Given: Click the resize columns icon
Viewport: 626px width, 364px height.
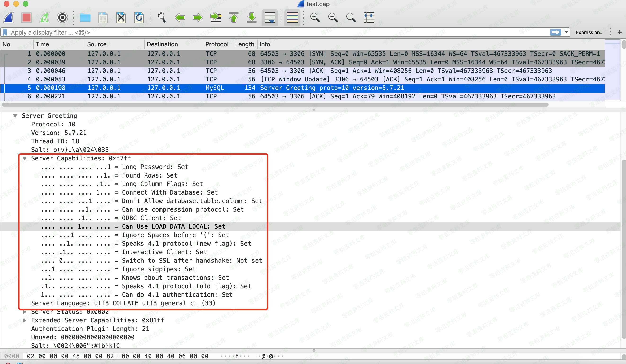Looking at the screenshot, I should [x=369, y=18].
